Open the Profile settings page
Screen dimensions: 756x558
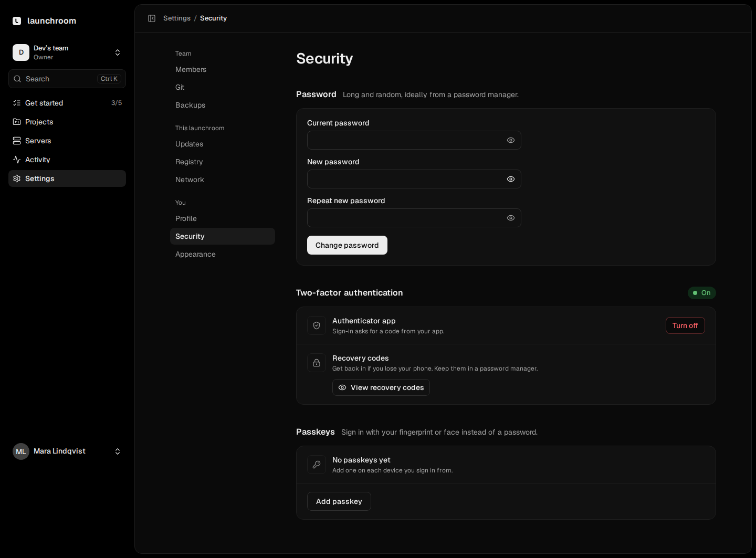(223, 218)
